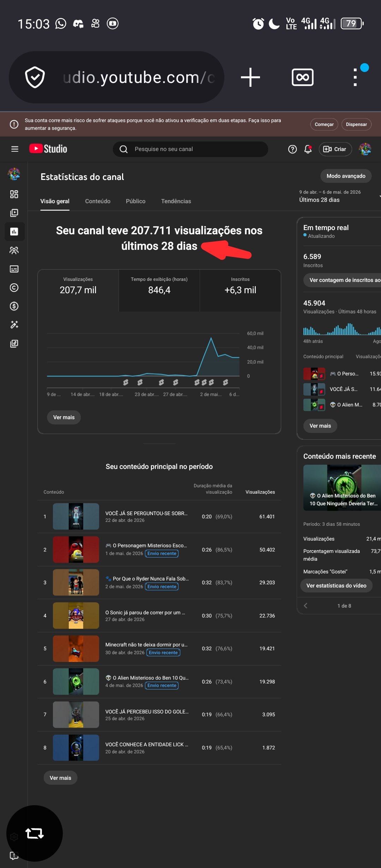Open the Earn dollar icon in sidebar
Viewport: 381px width, 868px height.
14,306
